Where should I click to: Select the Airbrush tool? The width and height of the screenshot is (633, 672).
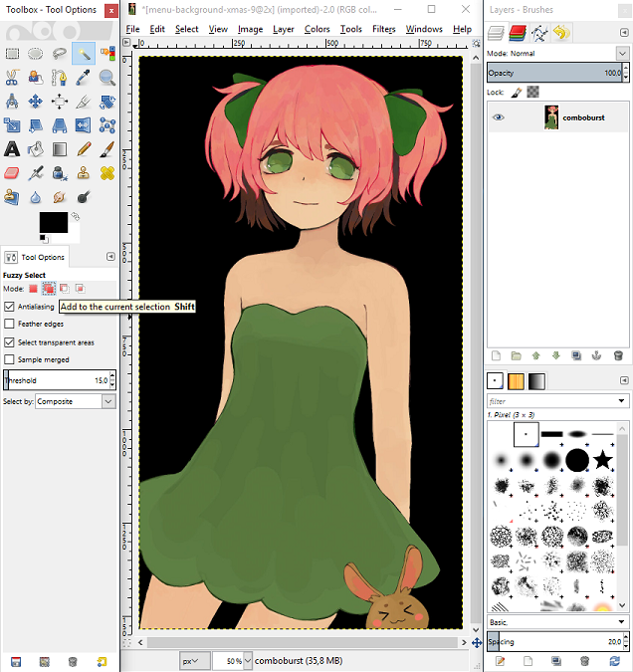tap(36, 173)
